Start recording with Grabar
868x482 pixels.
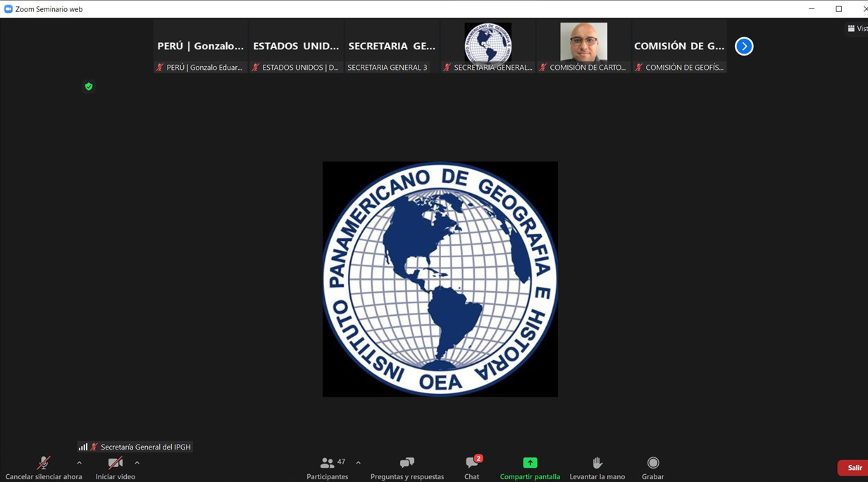[x=653, y=467]
